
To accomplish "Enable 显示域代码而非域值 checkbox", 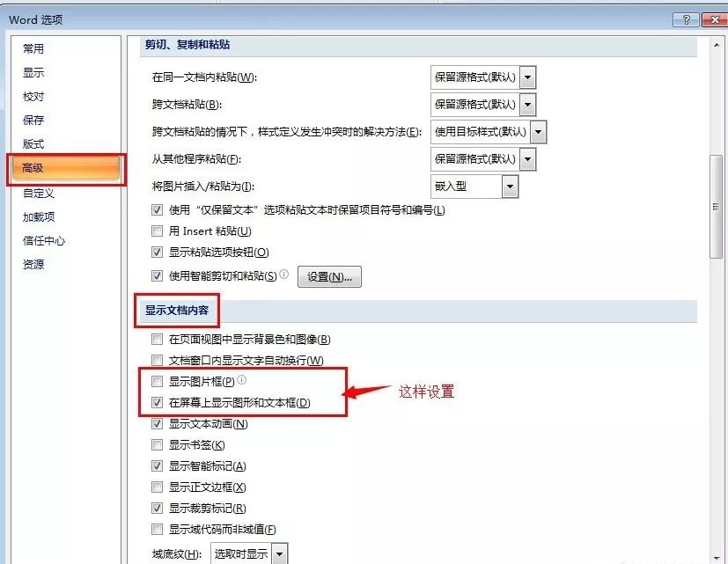I will point(157,529).
